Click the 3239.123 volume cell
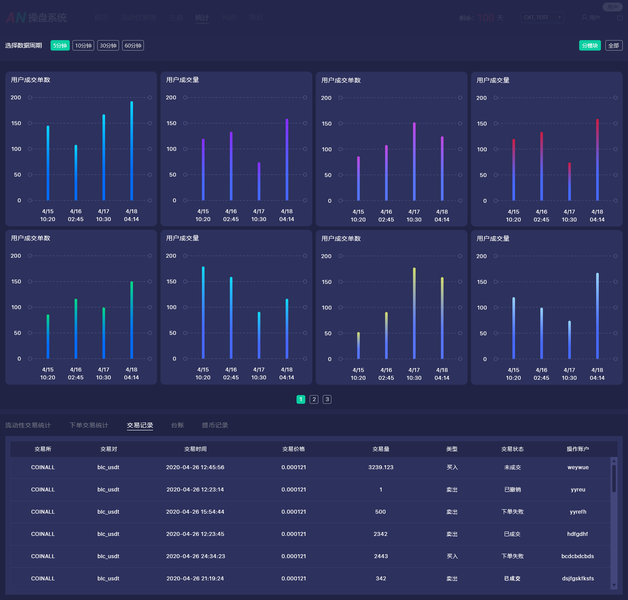 point(380,467)
